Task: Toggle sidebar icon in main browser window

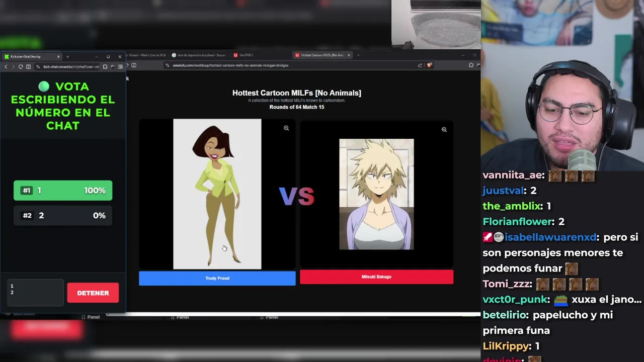Action: [x=134, y=65]
